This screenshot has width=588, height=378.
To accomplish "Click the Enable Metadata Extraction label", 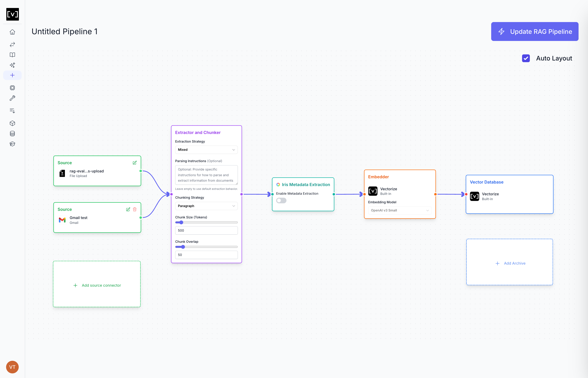I will click(297, 194).
